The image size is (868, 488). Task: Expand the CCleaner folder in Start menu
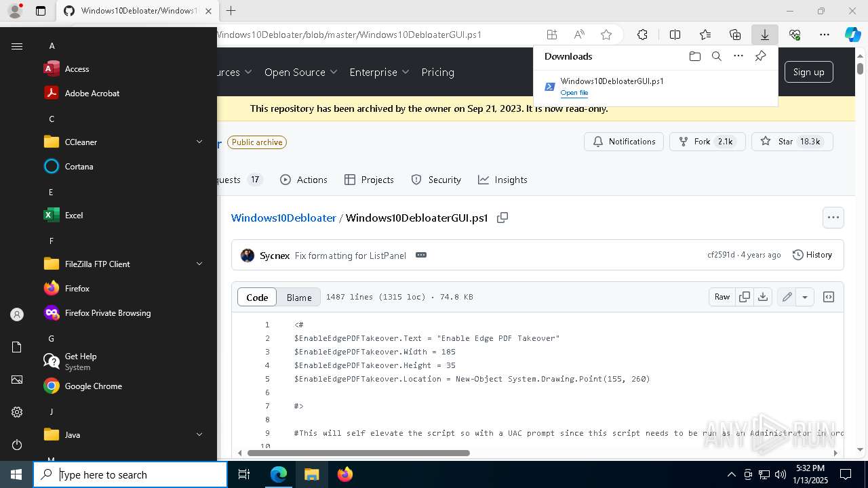pyautogui.click(x=125, y=142)
